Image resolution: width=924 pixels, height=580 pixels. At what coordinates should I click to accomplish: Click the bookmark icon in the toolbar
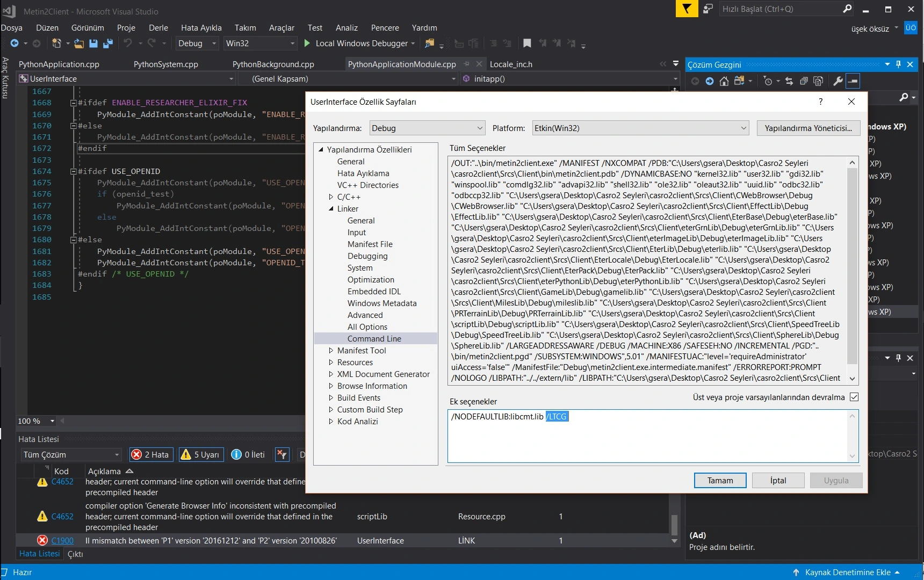pyautogui.click(x=527, y=44)
